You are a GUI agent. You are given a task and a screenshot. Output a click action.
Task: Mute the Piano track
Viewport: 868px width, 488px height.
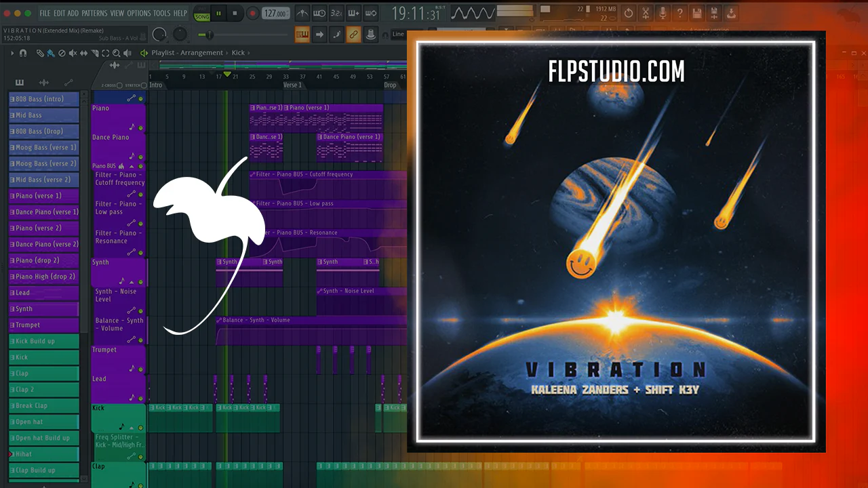[141, 127]
